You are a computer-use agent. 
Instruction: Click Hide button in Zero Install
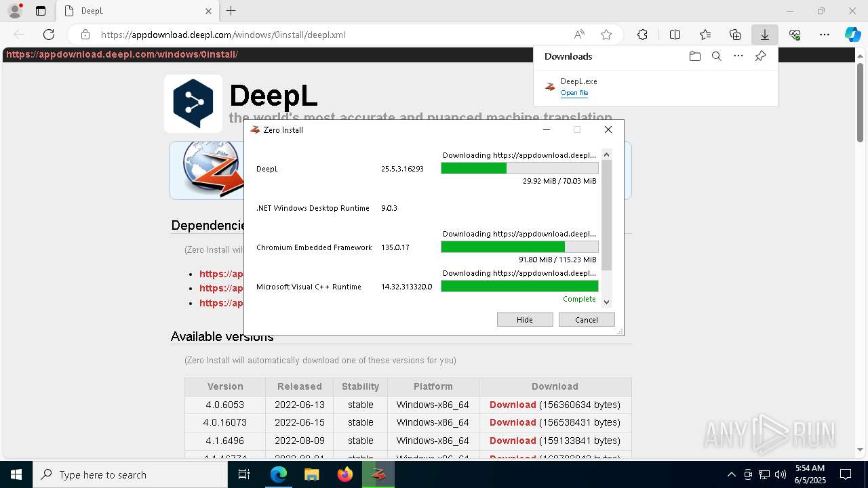click(x=525, y=320)
